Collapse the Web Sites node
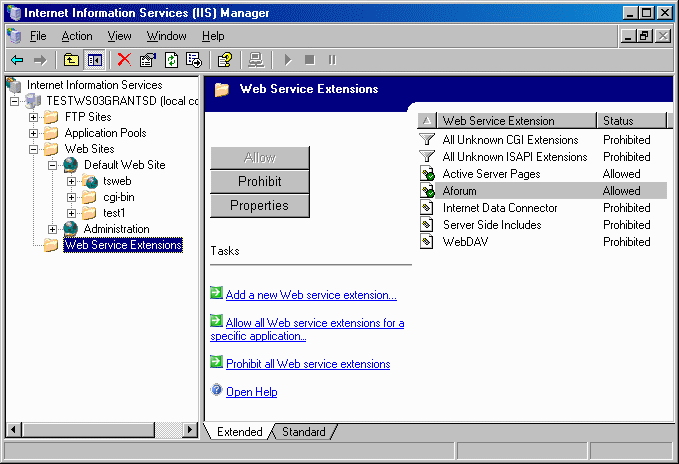 33,149
